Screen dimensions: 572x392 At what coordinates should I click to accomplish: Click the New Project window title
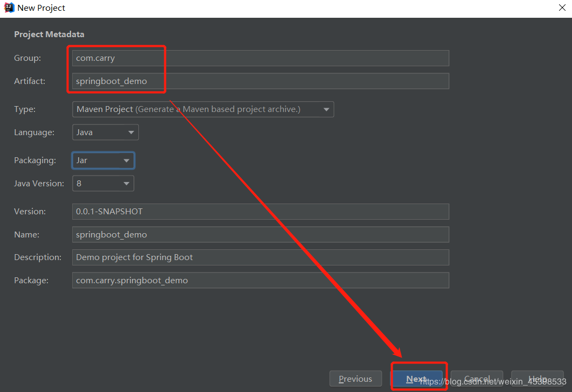click(x=41, y=8)
